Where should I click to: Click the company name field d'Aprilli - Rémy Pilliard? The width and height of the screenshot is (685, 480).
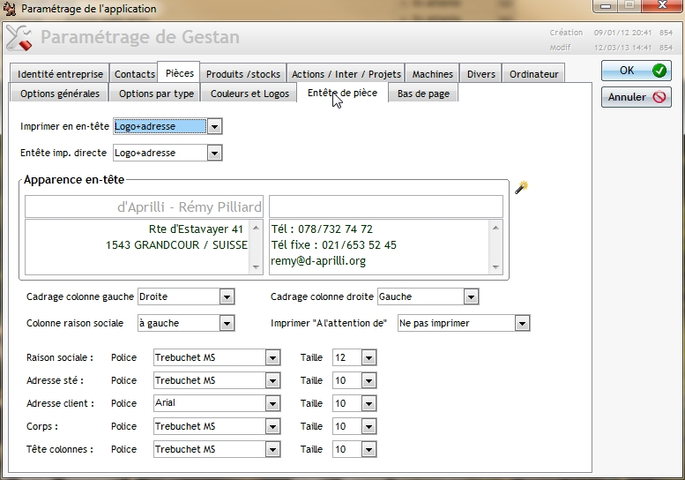pyautogui.click(x=144, y=207)
